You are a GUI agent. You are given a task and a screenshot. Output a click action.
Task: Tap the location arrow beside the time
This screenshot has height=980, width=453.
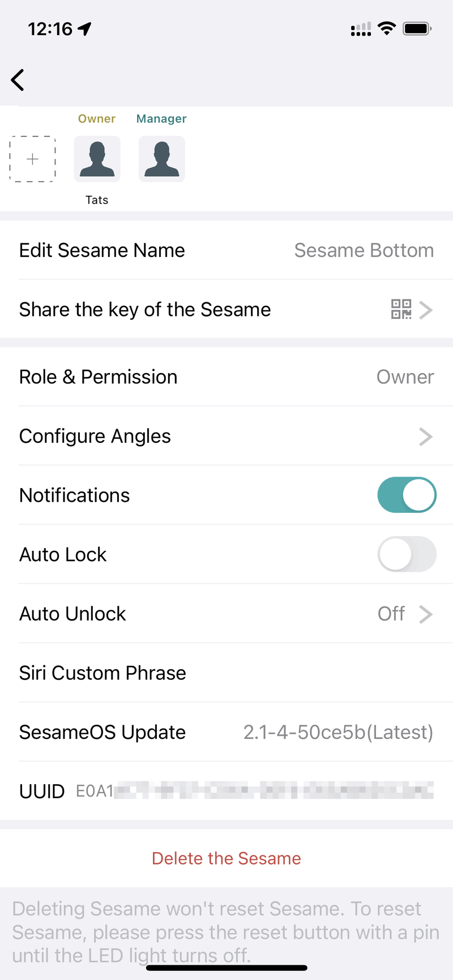[85, 29]
